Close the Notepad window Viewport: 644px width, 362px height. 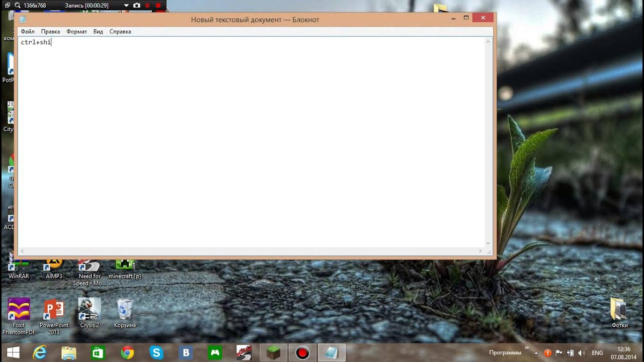click(483, 18)
